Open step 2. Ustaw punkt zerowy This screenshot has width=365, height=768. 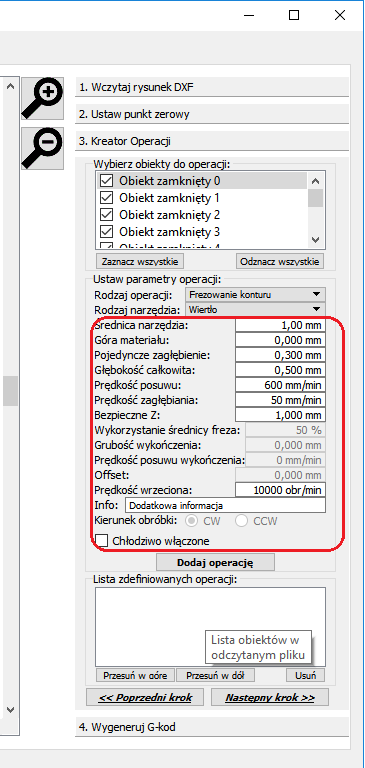coord(212,114)
